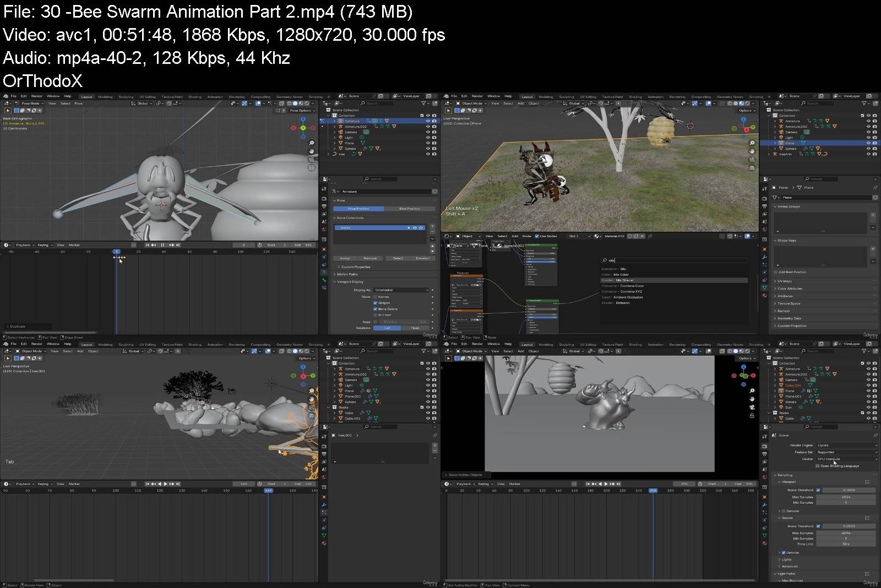Open the Render Engine Cycles dropdown
Viewport: 881px width, 588px height.
(846, 445)
